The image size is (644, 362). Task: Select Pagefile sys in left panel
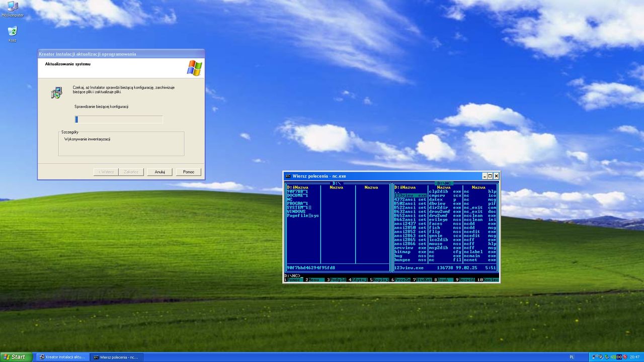point(303,215)
